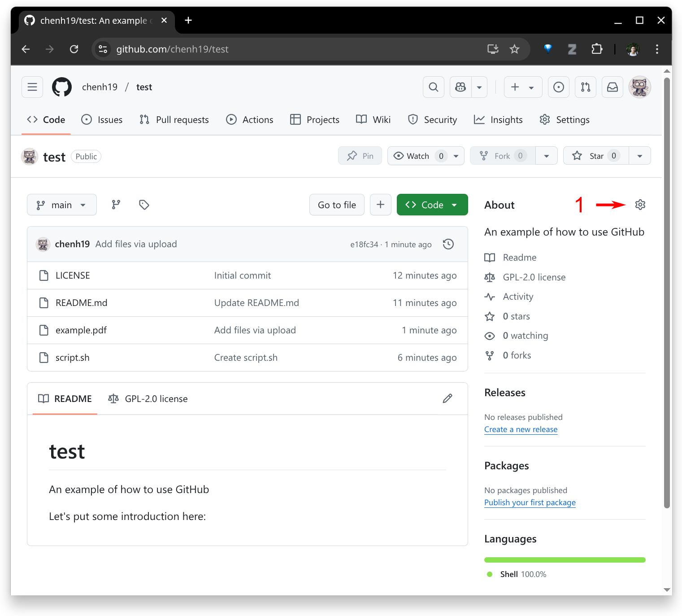Image resolution: width=682 pixels, height=616 pixels.
Task: Open the repository Settings tab
Action: 565,120
